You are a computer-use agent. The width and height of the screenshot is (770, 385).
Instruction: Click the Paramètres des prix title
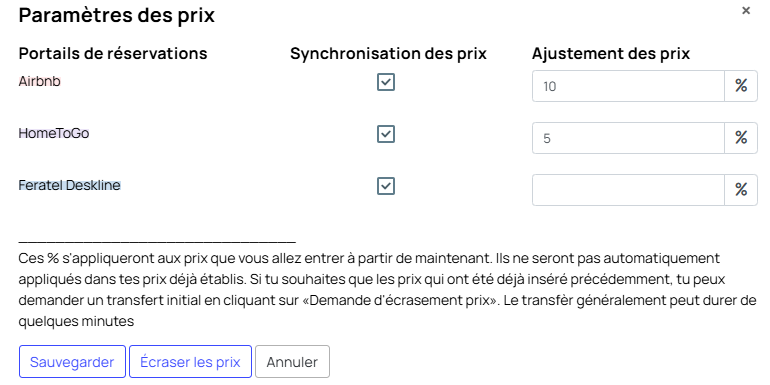pos(117,15)
